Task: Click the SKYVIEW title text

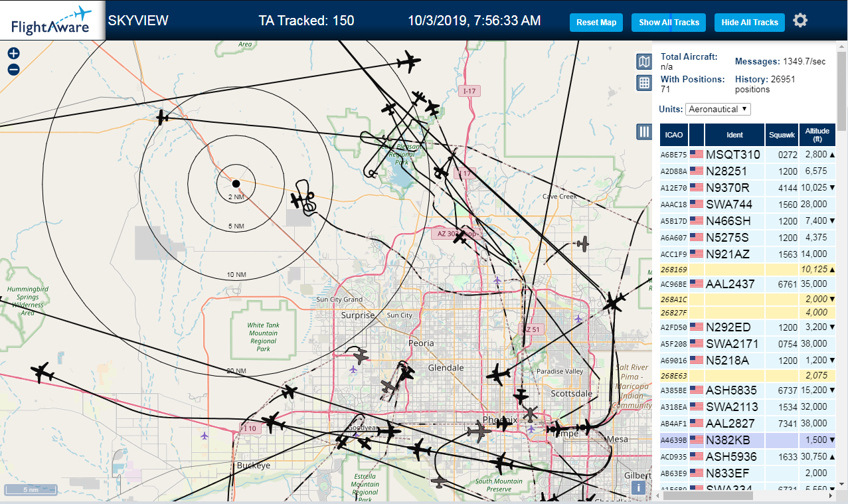Action: coord(138,21)
